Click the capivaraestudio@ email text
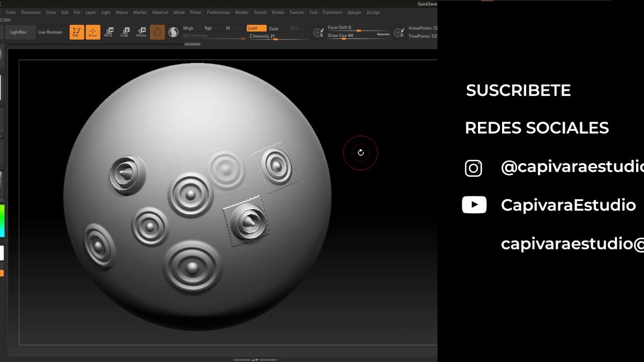Viewport: 644px width, 362px height. (572, 244)
